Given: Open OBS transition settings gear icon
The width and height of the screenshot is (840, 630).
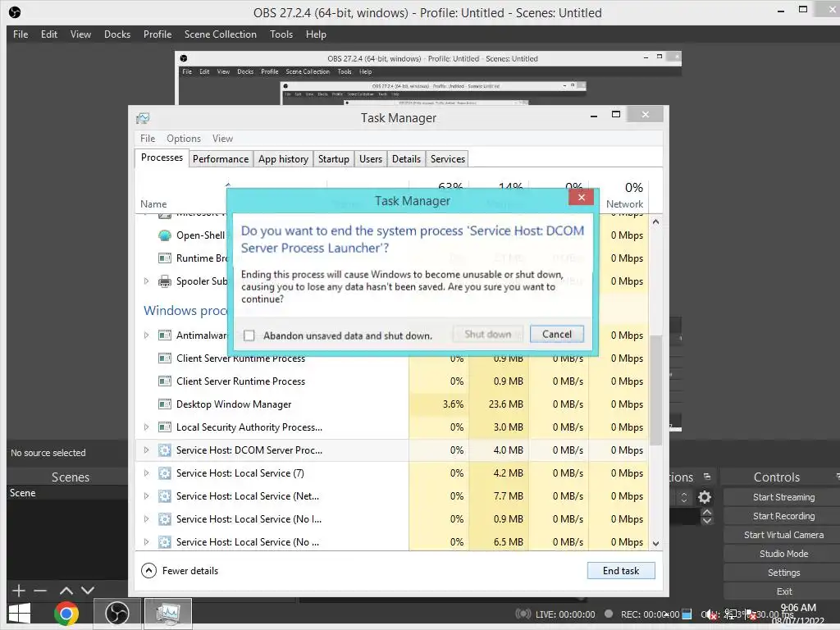Looking at the screenshot, I should pyautogui.click(x=705, y=497).
